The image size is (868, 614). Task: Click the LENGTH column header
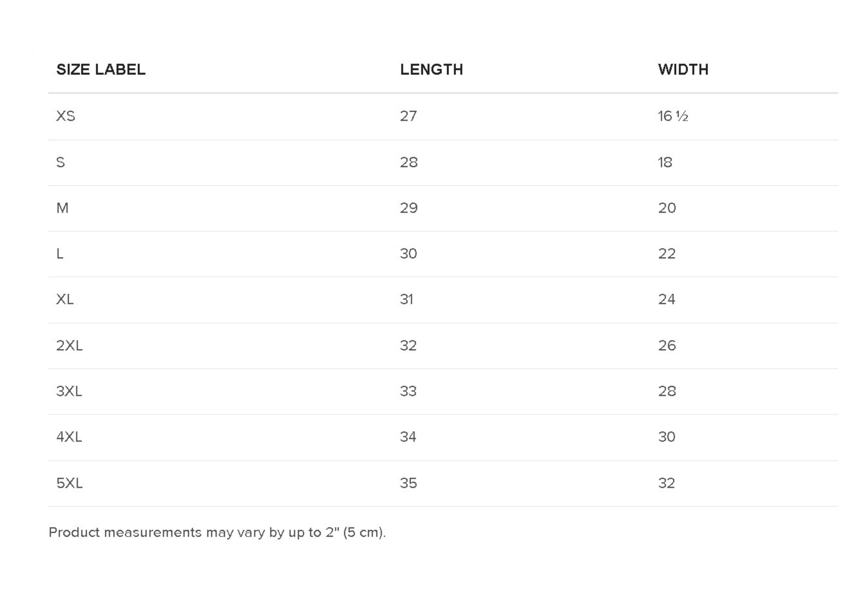tap(431, 69)
